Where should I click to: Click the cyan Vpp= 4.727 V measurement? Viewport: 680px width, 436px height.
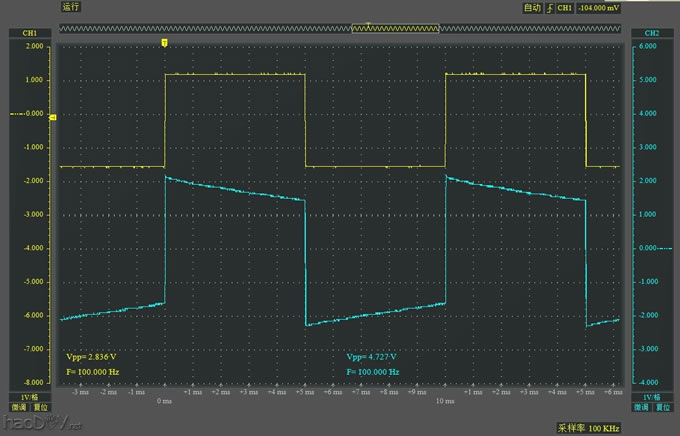click(372, 357)
